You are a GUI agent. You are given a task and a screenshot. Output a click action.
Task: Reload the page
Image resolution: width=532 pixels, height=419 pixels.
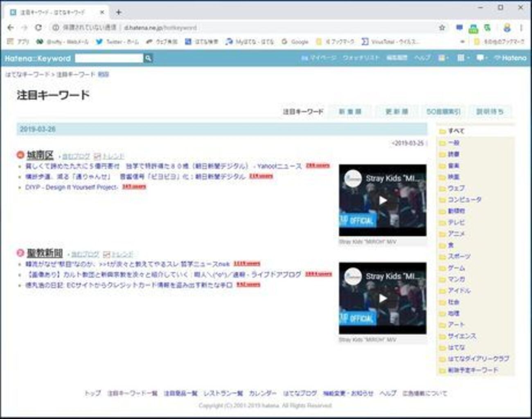point(38,27)
